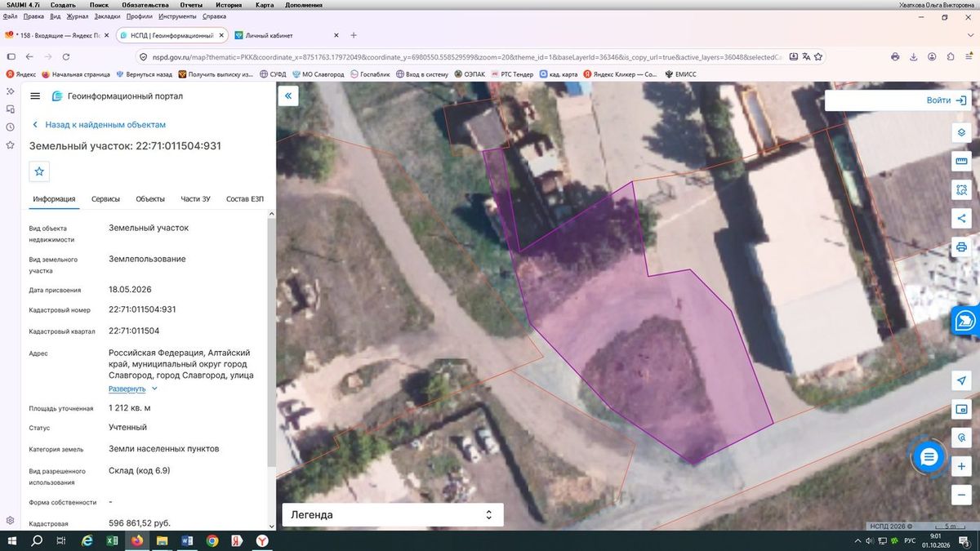This screenshot has width=980, height=551.
Task: Open the Отчеты menu in SAUMI bar
Action: pos(191,5)
